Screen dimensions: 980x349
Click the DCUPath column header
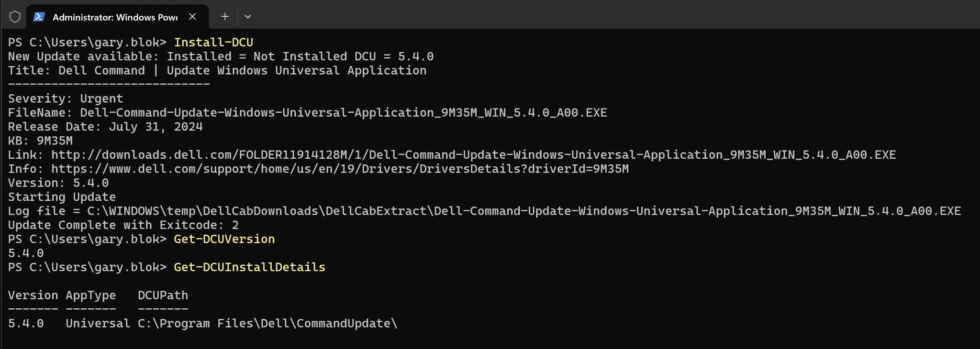coord(162,295)
